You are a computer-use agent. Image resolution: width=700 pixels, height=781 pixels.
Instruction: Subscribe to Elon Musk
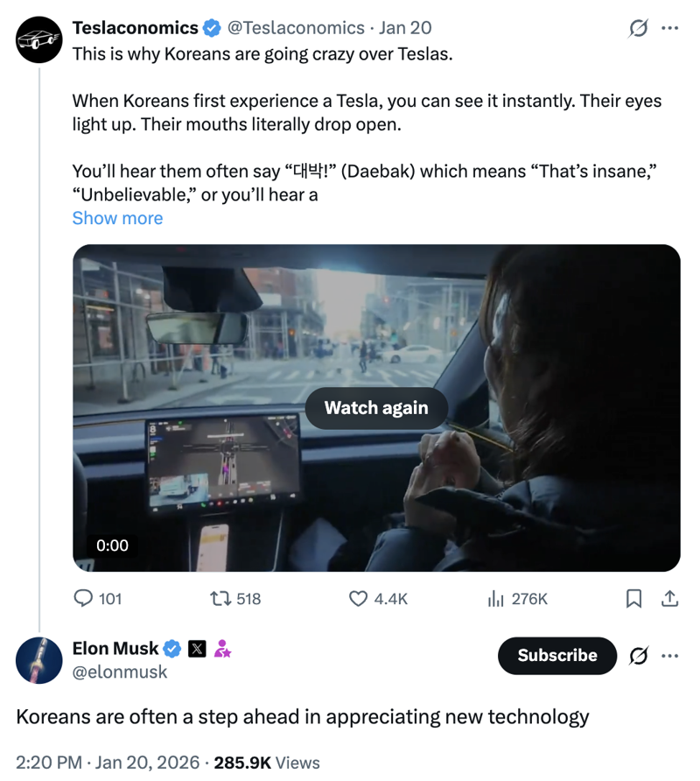(557, 656)
